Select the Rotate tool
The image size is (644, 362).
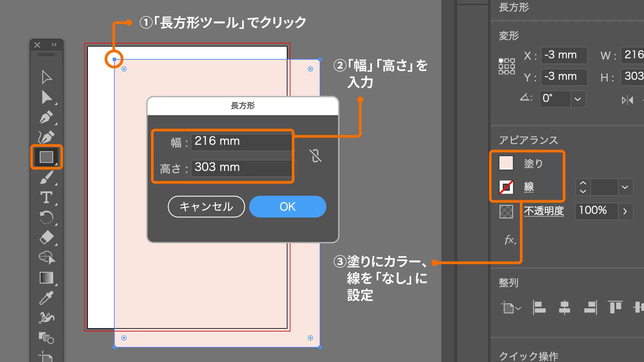coord(46,217)
